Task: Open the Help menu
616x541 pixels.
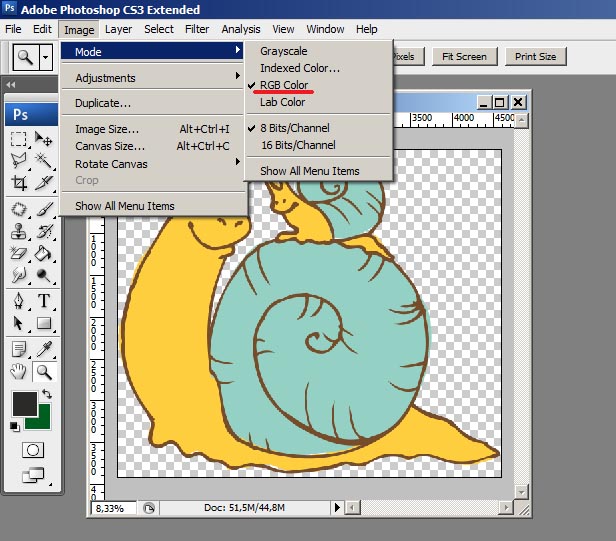Action: [367, 29]
